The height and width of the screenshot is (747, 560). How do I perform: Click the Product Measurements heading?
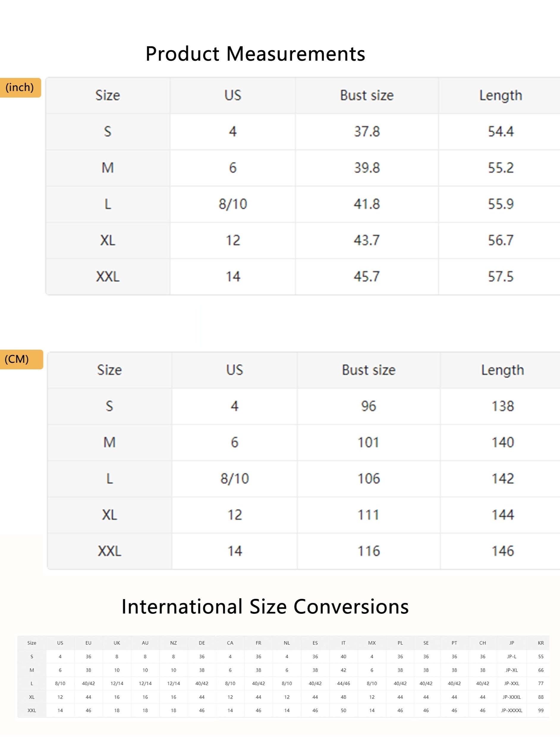[255, 54]
